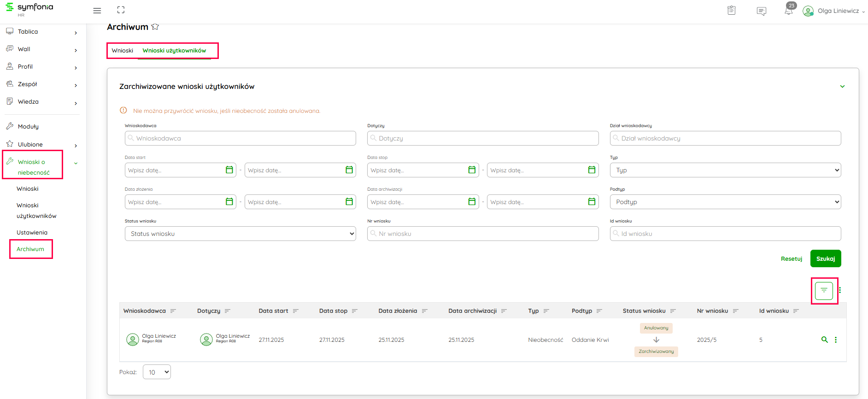Sort table by Wnioskodawca column
The height and width of the screenshot is (399, 868).
coord(173,311)
